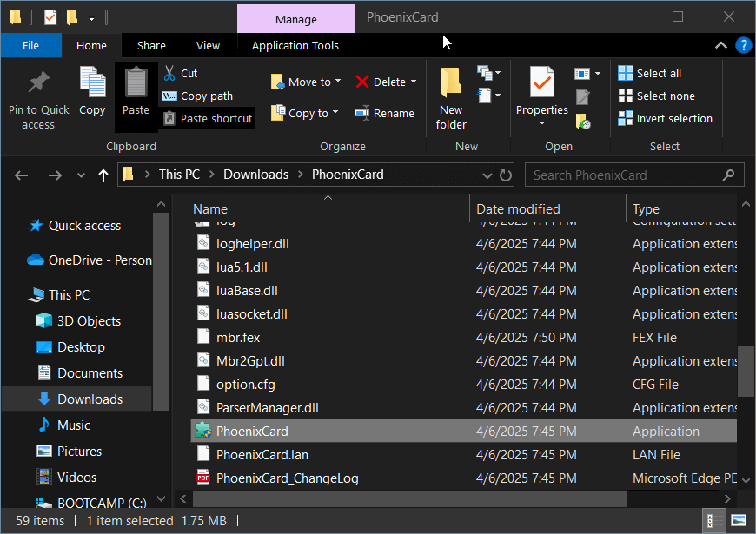The width and height of the screenshot is (756, 534).
Task: Switch to large thumbnails view icon
Action: pos(739,520)
